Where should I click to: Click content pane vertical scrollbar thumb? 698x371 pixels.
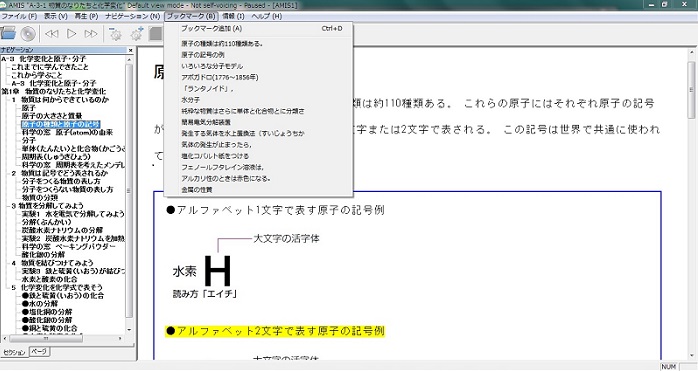pos(691,89)
